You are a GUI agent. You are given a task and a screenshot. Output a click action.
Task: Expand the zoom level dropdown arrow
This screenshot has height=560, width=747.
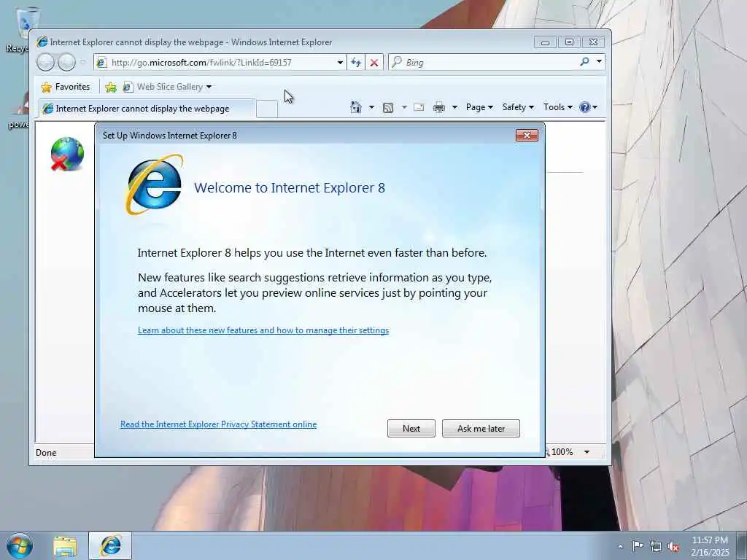point(587,452)
